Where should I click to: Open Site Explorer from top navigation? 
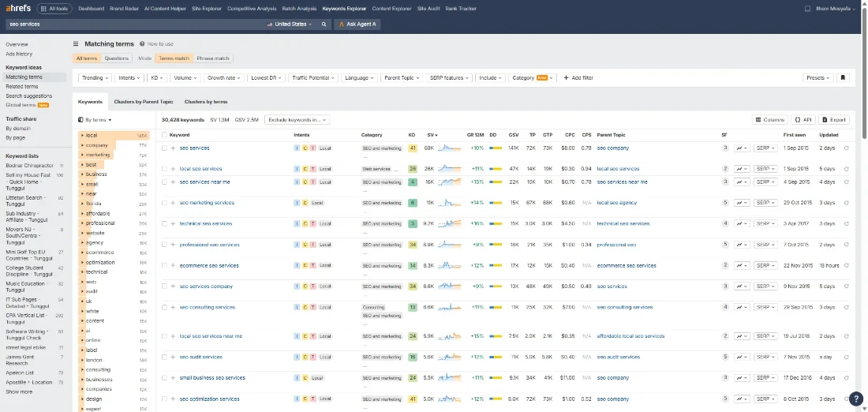point(206,9)
